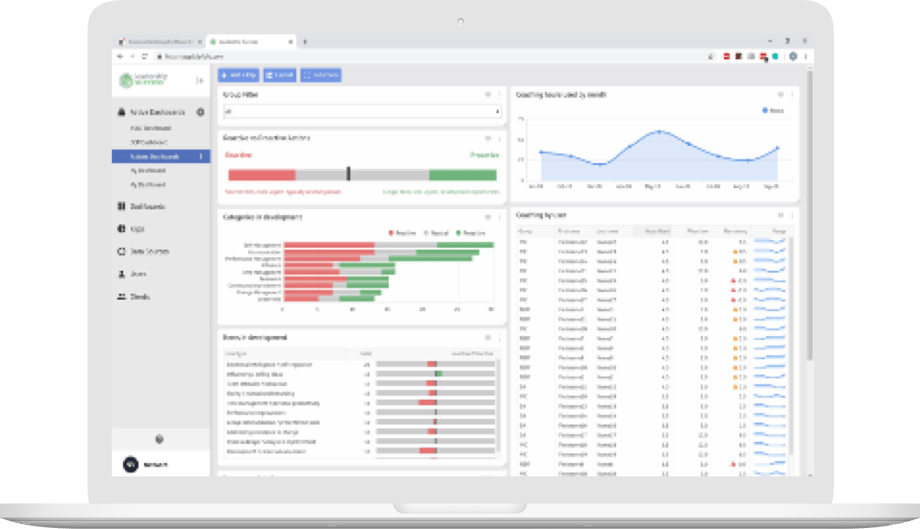Collapse the sidebar using the arrow icon
The image size is (920, 529).
[199, 80]
